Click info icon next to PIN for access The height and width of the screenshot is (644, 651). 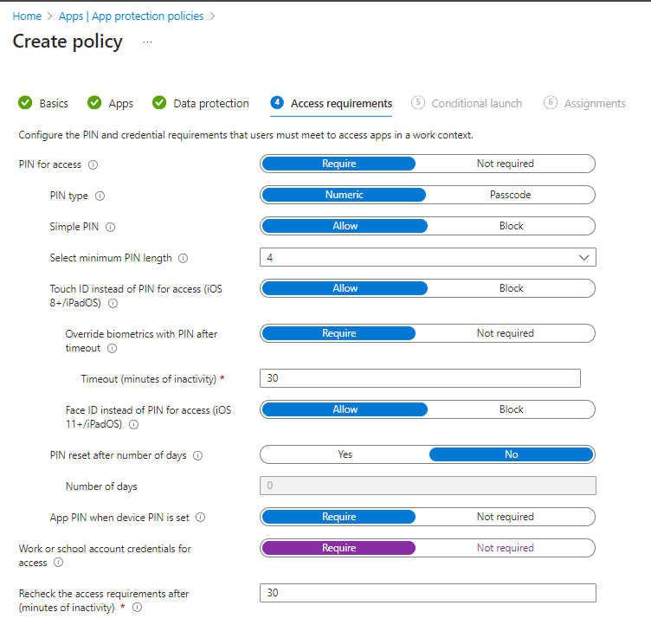(93, 164)
